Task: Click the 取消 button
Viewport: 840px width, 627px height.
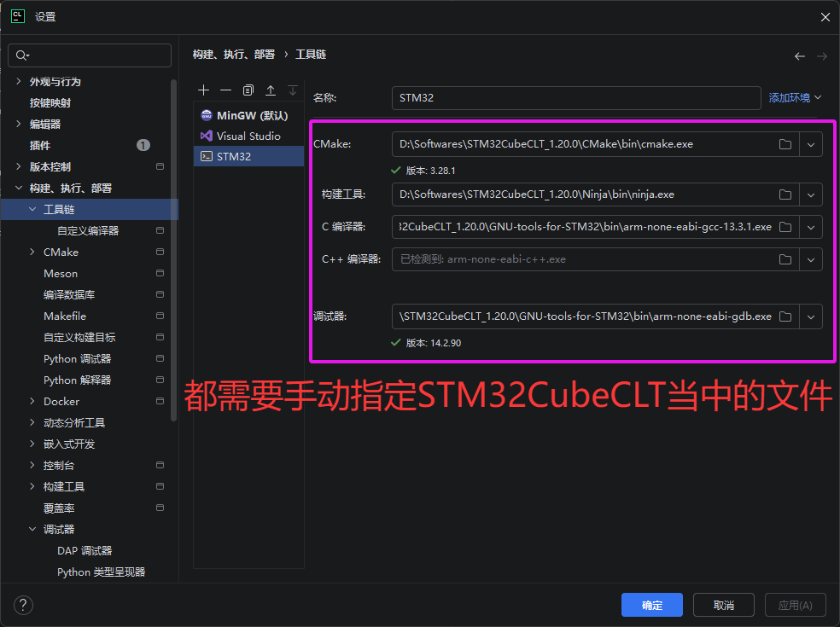Action: (723, 605)
